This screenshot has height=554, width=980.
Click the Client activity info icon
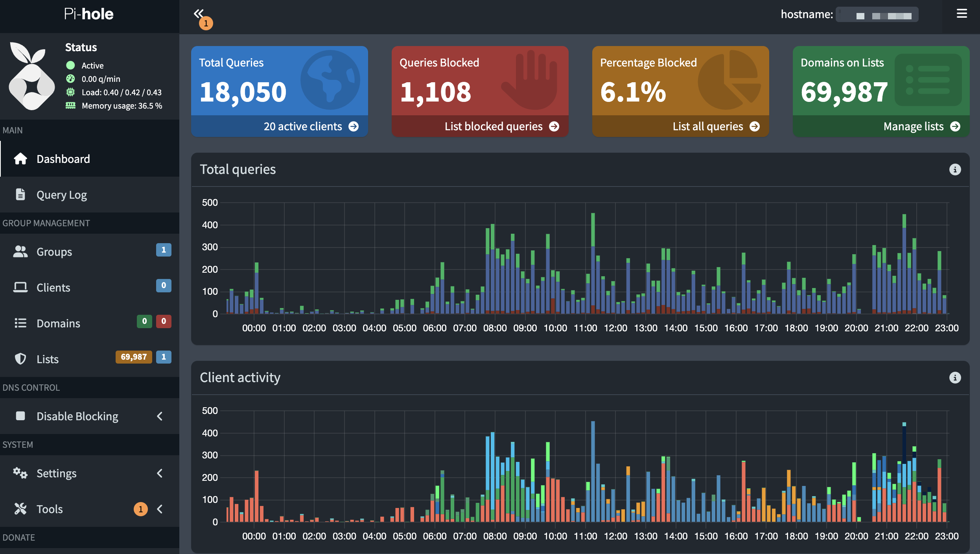(x=955, y=378)
